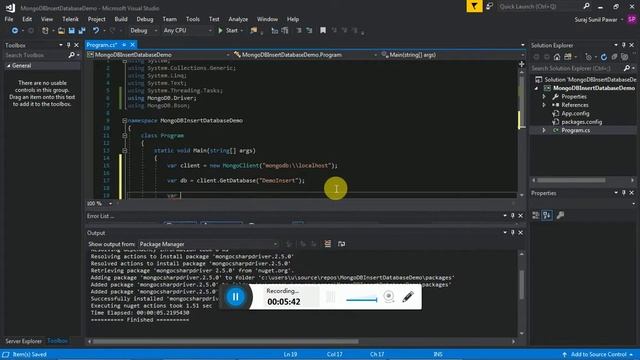The width and height of the screenshot is (640, 360).
Task: Open the Analyze menu
Action: pyautogui.click(x=238, y=19)
